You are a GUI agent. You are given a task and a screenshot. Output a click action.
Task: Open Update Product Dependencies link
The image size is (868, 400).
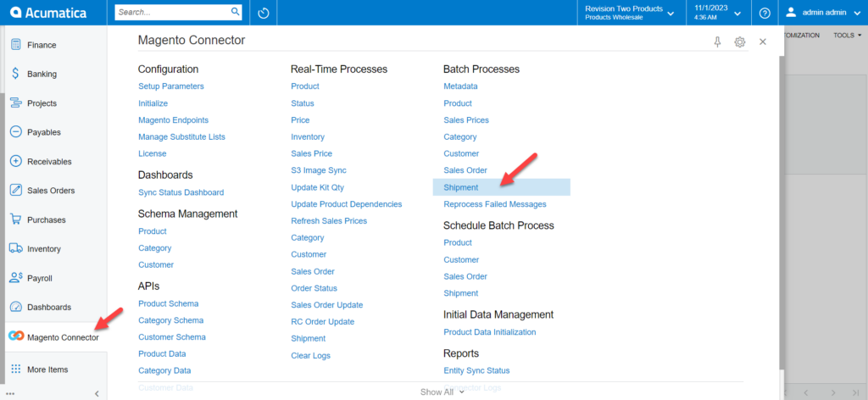pos(347,204)
